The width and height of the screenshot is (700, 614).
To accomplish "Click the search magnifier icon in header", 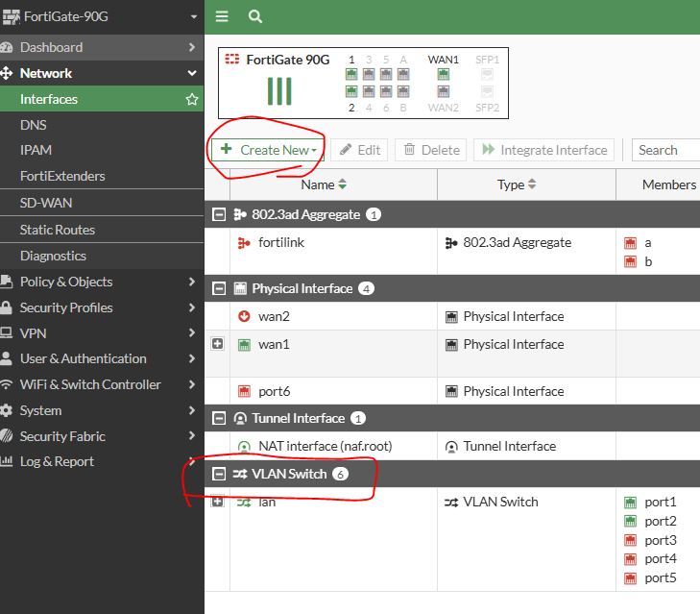I will (254, 17).
